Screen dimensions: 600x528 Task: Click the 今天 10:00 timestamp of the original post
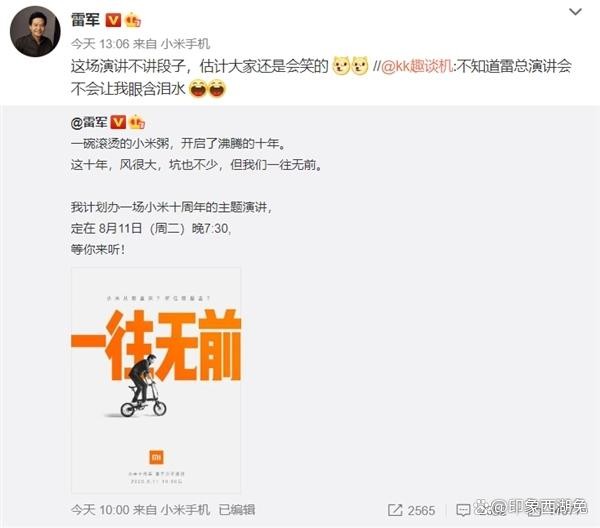coord(100,510)
